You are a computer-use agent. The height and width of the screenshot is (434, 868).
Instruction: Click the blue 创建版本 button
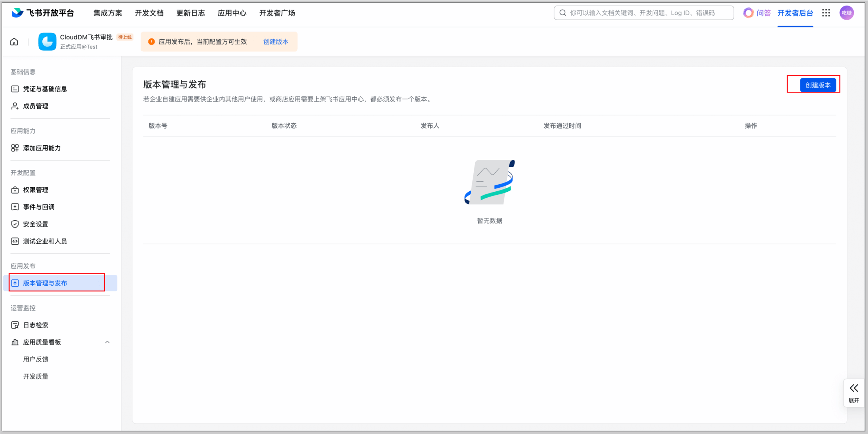817,85
